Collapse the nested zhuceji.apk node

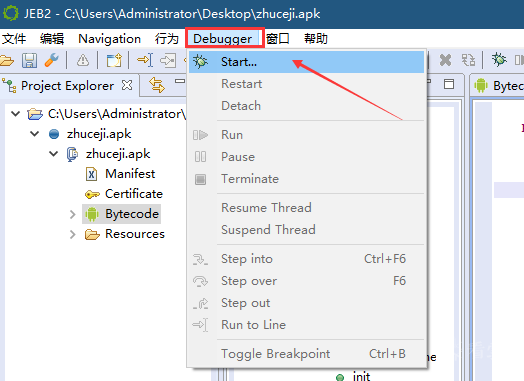tap(53, 154)
